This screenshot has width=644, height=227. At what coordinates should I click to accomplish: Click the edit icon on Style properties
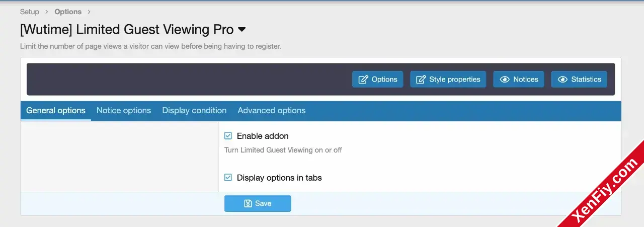421,80
